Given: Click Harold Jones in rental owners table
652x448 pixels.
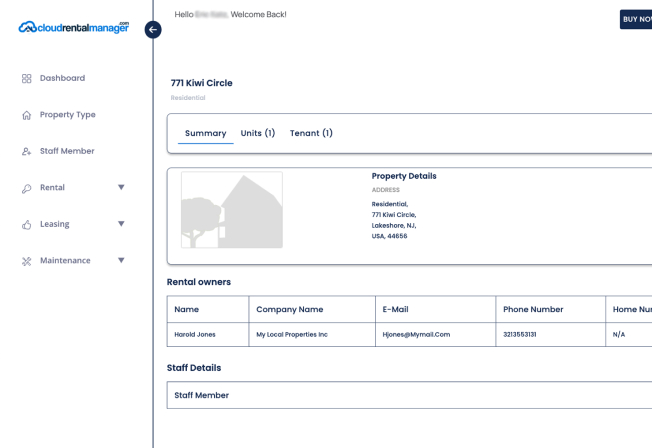Looking at the screenshot, I should pyautogui.click(x=195, y=334).
